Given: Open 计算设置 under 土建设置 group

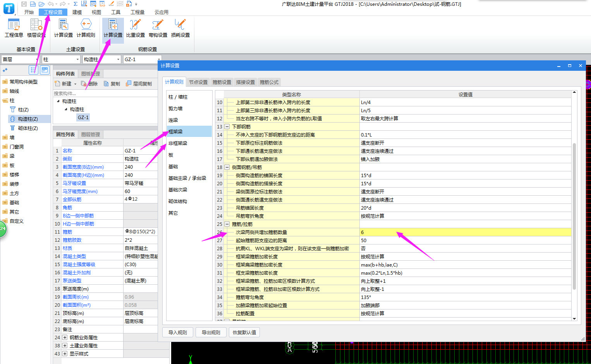Looking at the screenshot, I should [x=64, y=28].
